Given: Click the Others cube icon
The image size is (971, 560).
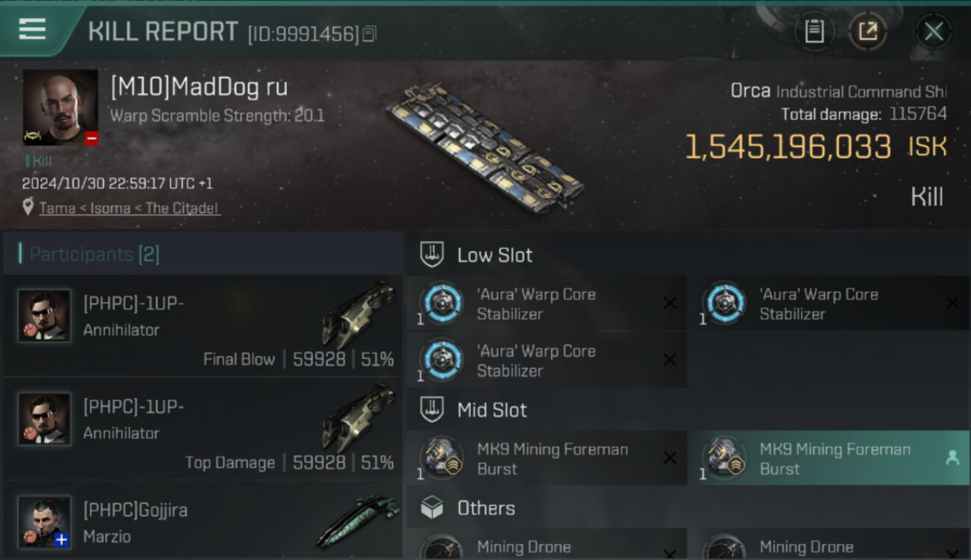Looking at the screenshot, I should coord(432,508).
